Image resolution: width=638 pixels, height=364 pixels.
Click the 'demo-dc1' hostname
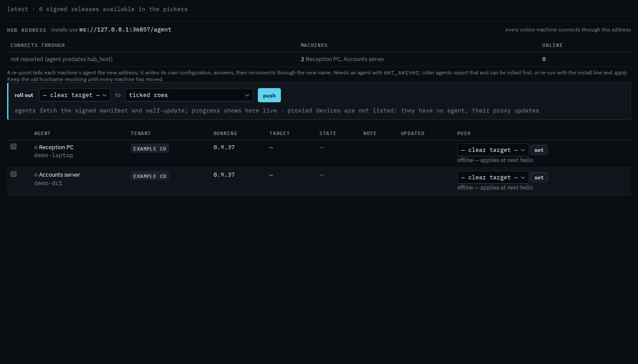click(x=48, y=183)
